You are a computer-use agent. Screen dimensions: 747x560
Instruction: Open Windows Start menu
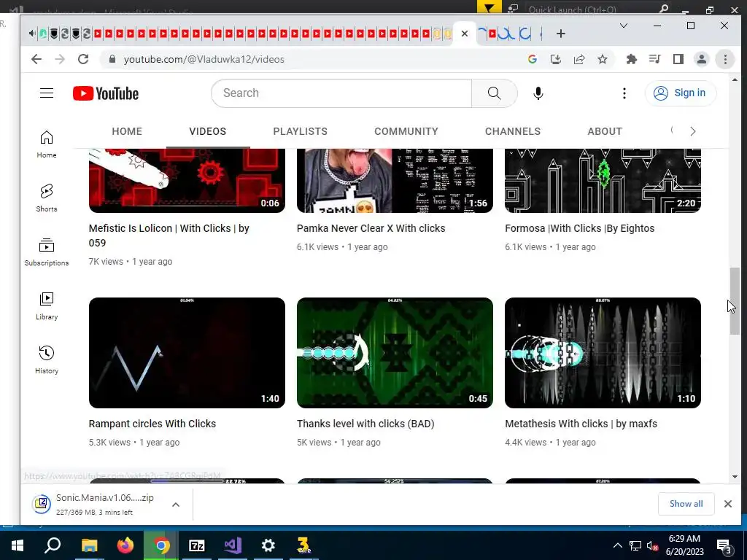click(18, 545)
